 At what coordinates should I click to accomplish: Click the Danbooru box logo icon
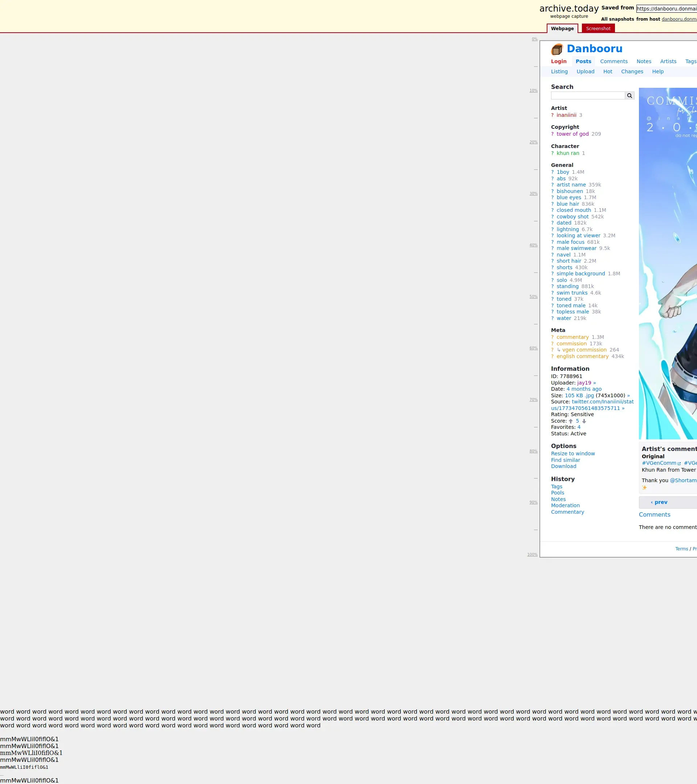pyautogui.click(x=557, y=49)
